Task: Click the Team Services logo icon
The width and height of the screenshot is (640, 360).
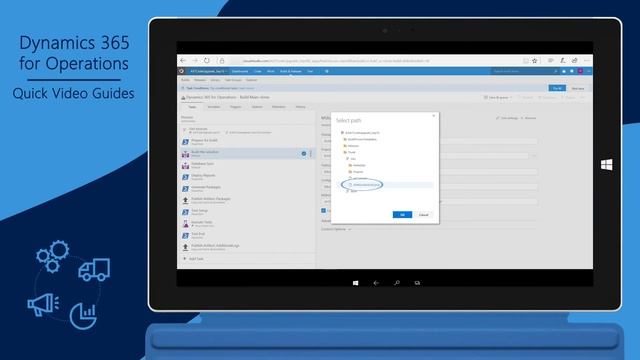Action: (182, 71)
